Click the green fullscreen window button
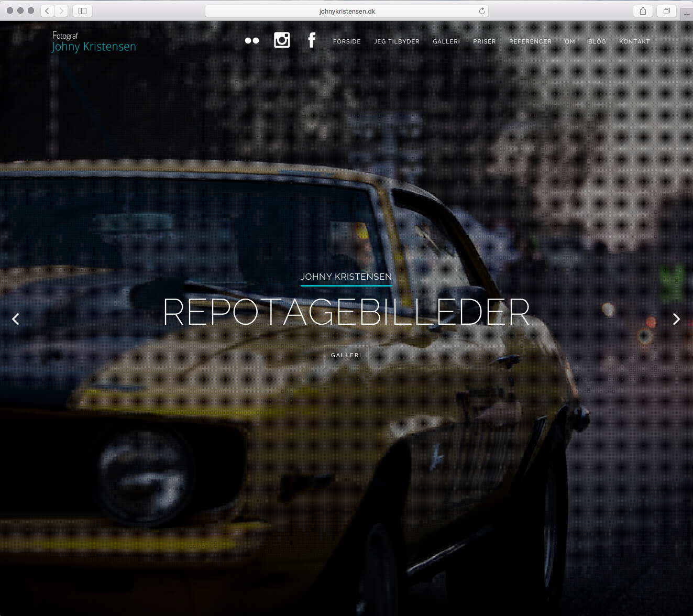The image size is (693, 616). point(31,10)
